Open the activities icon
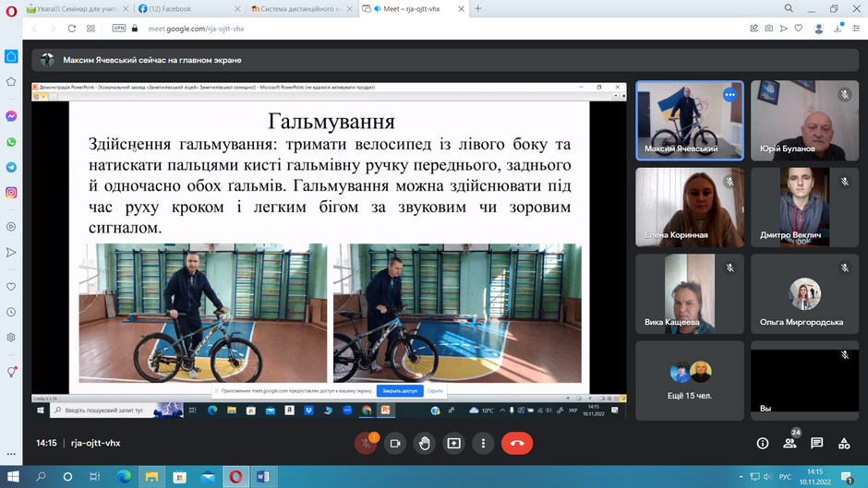 (x=844, y=443)
